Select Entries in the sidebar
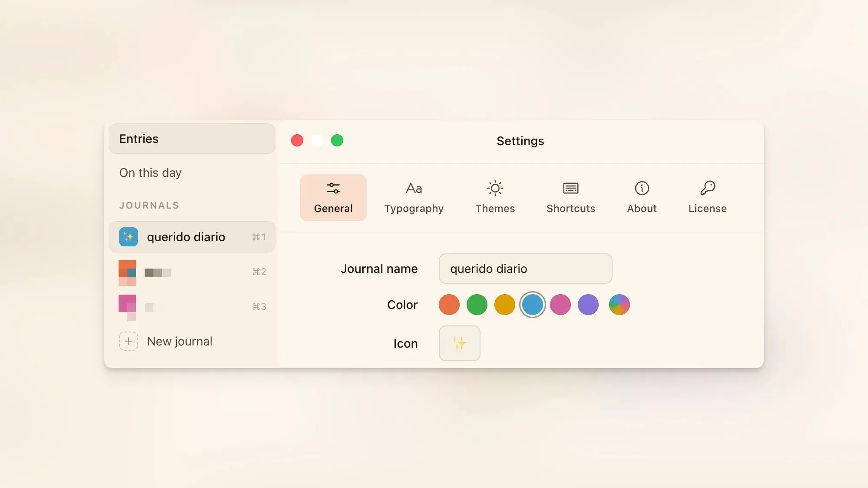Image resolution: width=868 pixels, height=488 pixels. coord(192,139)
